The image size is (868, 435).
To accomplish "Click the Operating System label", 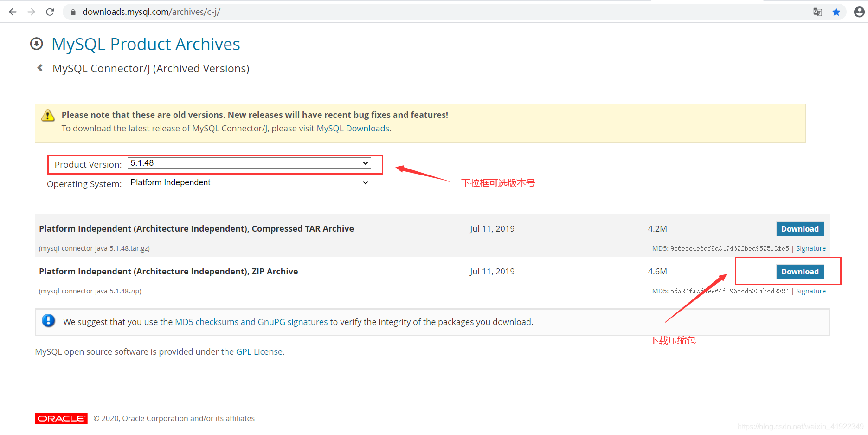I will (84, 184).
